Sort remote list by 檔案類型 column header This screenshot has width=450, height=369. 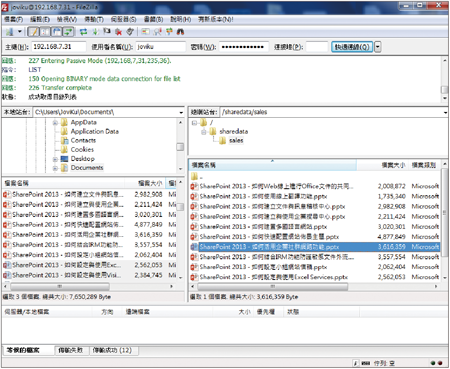(x=424, y=165)
